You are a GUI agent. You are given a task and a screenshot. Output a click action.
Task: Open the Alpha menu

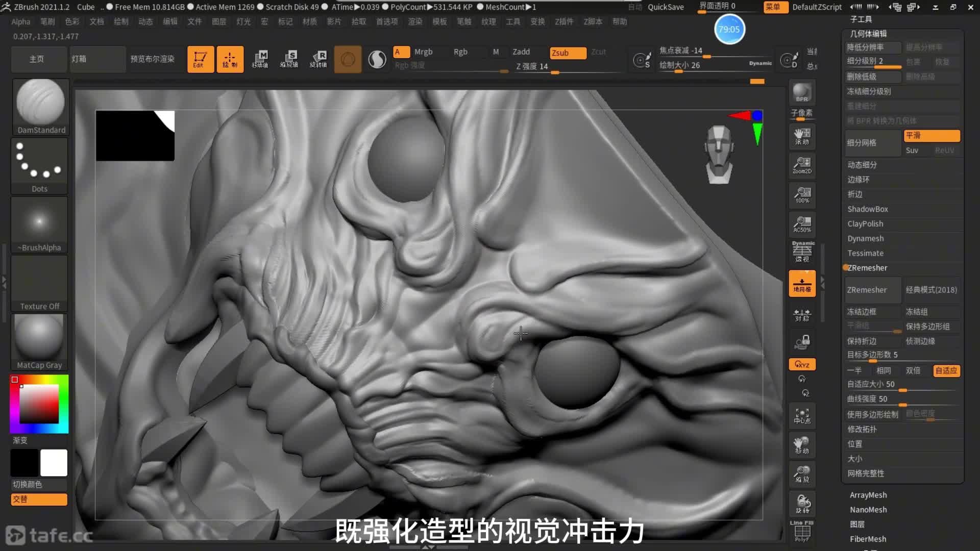(x=21, y=21)
